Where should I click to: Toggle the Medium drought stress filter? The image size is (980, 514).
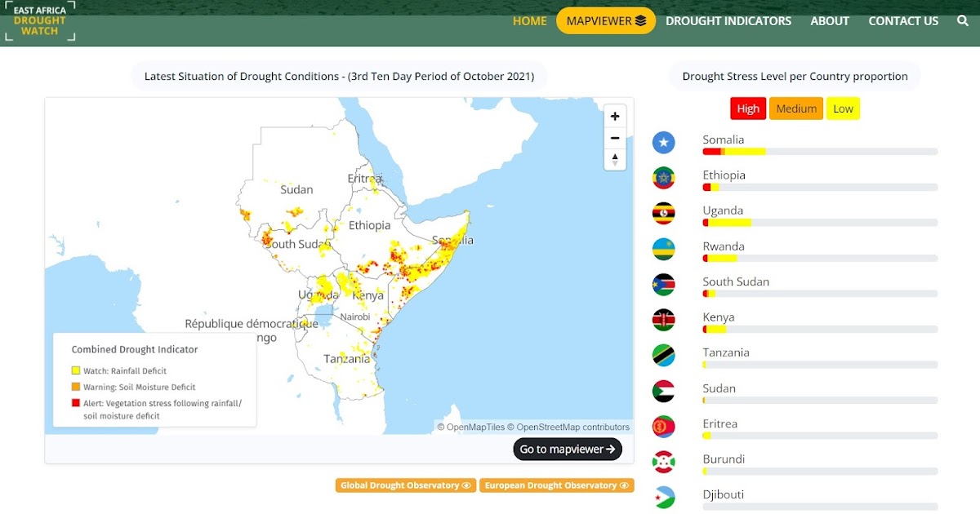point(795,108)
